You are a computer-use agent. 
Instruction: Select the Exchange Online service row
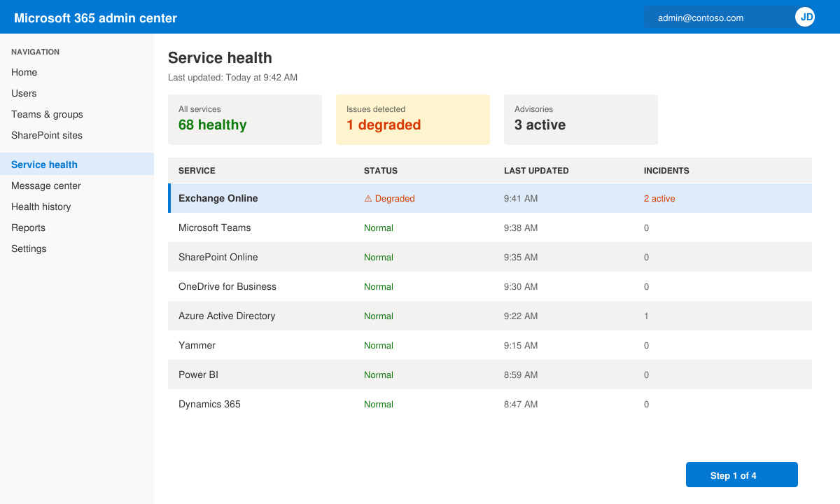pyautogui.click(x=490, y=198)
